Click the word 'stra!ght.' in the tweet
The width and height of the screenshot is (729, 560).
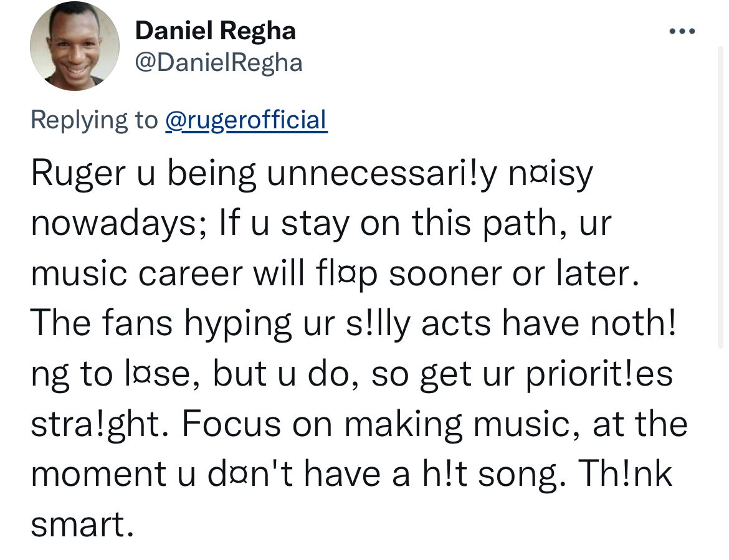point(100,425)
